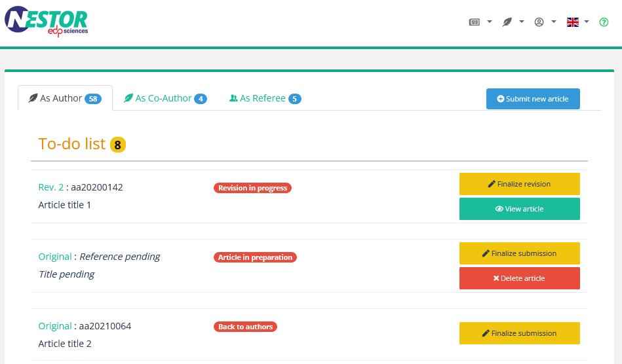Click Submit new article button
Viewport: 622px width, 364px height.
(533, 99)
